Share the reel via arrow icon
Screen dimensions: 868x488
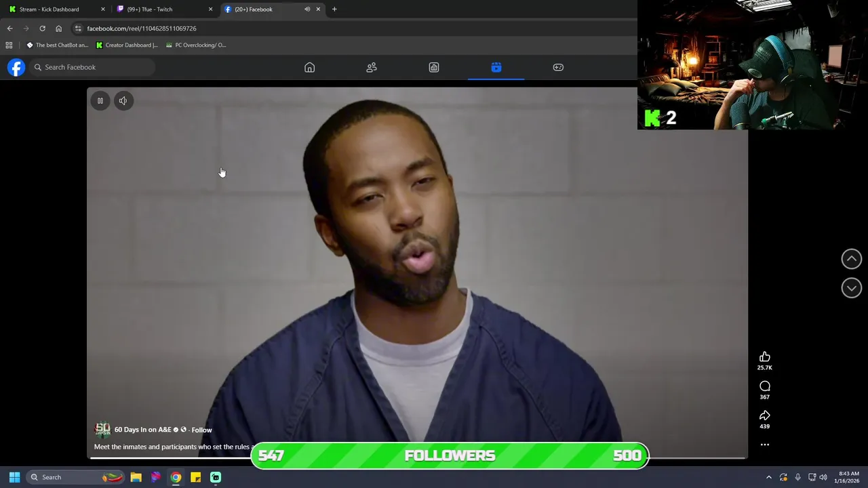[764, 415]
